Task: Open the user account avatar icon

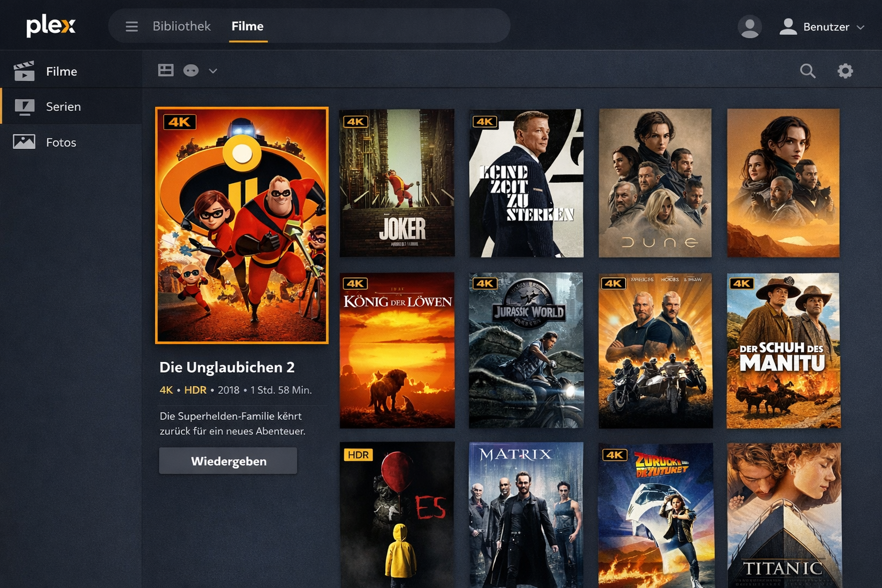Action: [x=749, y=26]
